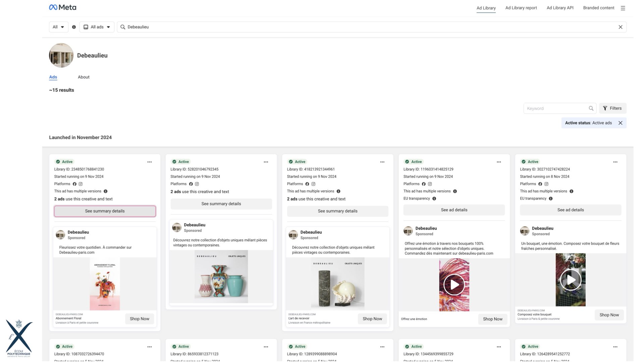The image size is (644, 362).
Task: Open Ad Library report
Action: (x=521, y=8)
